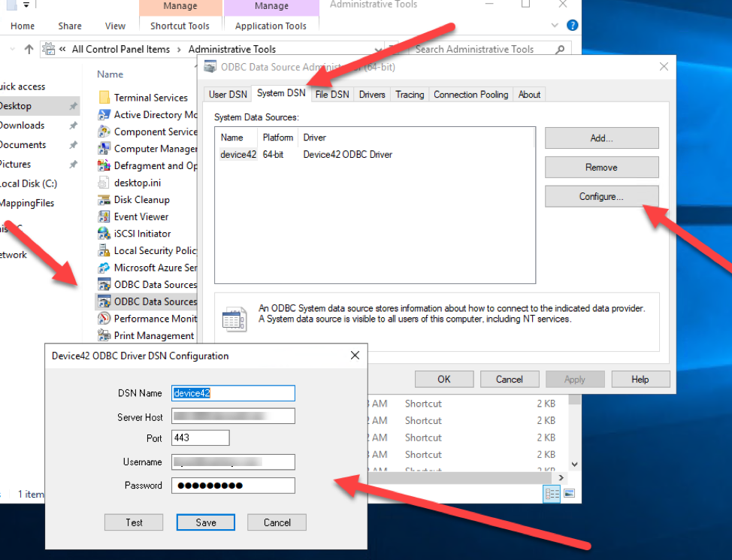Click the Event Viewer icon
The height and width of the screenshot is (560, 732).
click(104, 216)
